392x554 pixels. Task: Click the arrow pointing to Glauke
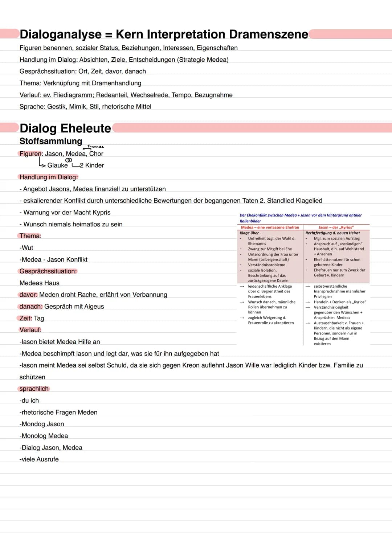[42, 163]
